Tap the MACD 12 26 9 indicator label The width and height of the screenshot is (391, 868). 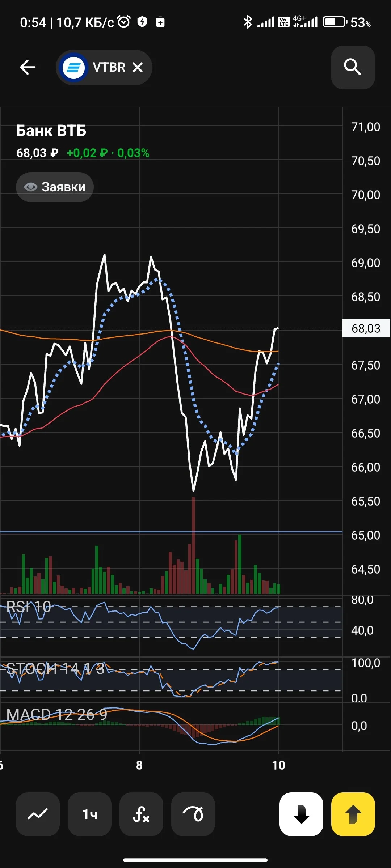(x=57, y=714)
